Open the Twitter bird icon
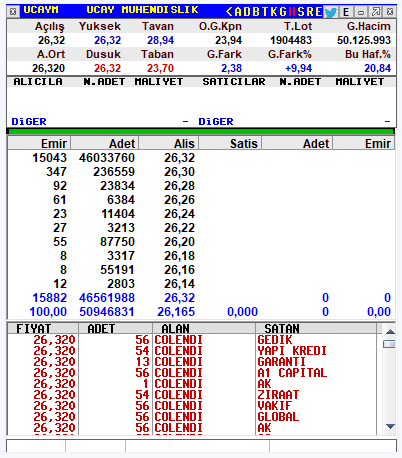The height and width of the screenshot is (458, 402). [x=331, y=12]
